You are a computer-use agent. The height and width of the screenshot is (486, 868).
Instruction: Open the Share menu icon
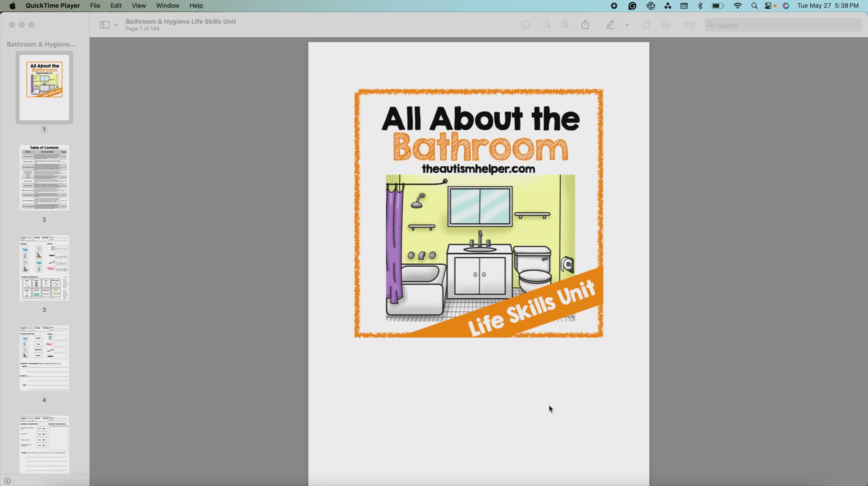coord(585,25)
